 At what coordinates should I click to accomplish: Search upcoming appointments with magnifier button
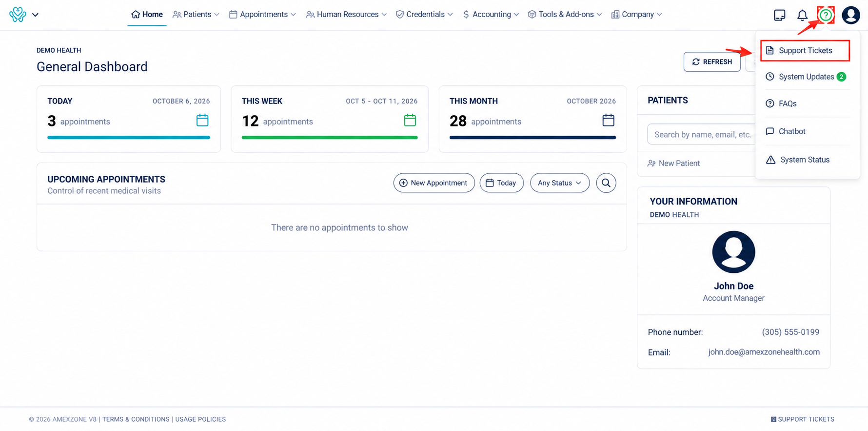coord(606,183)
